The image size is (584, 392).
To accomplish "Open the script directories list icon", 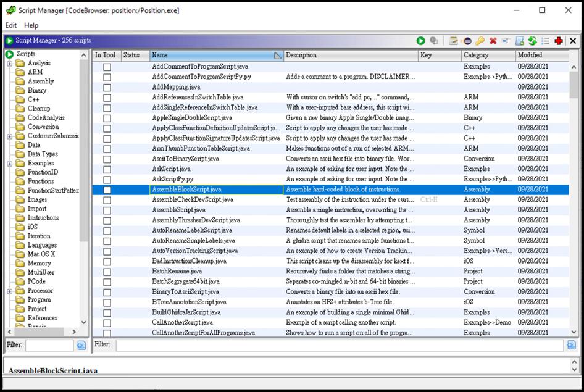I will 546,41.
